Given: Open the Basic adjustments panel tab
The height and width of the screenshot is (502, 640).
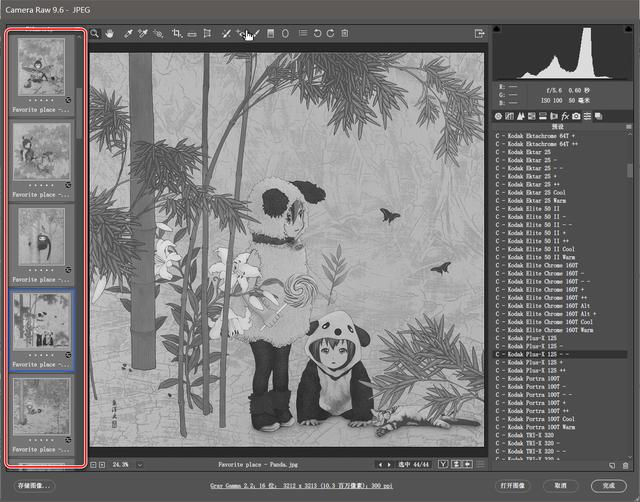Looking at the screenshot, I should 498,117.
